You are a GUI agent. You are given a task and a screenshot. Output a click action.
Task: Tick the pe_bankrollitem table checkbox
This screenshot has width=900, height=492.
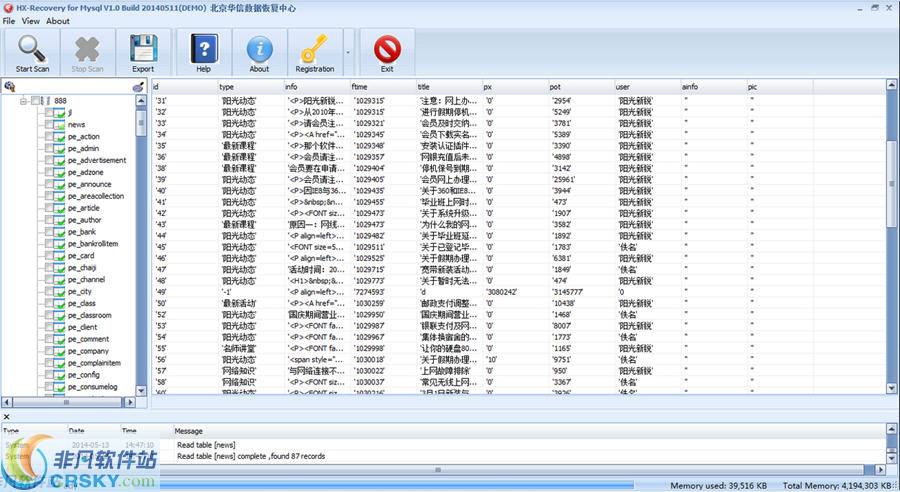click(49, 243)
